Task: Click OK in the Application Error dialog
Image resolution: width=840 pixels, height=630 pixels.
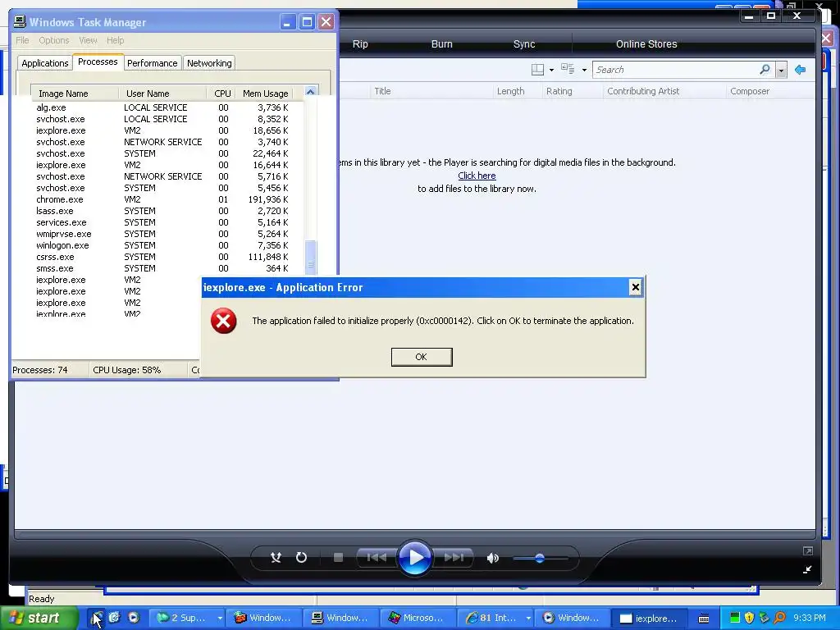Action: point(422,357)
